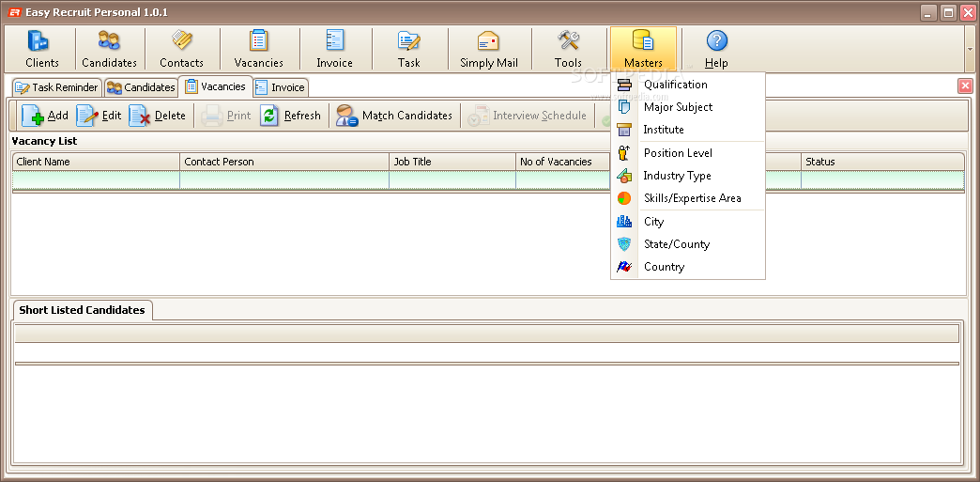Click the Interview Schedule button

point(528,116)
